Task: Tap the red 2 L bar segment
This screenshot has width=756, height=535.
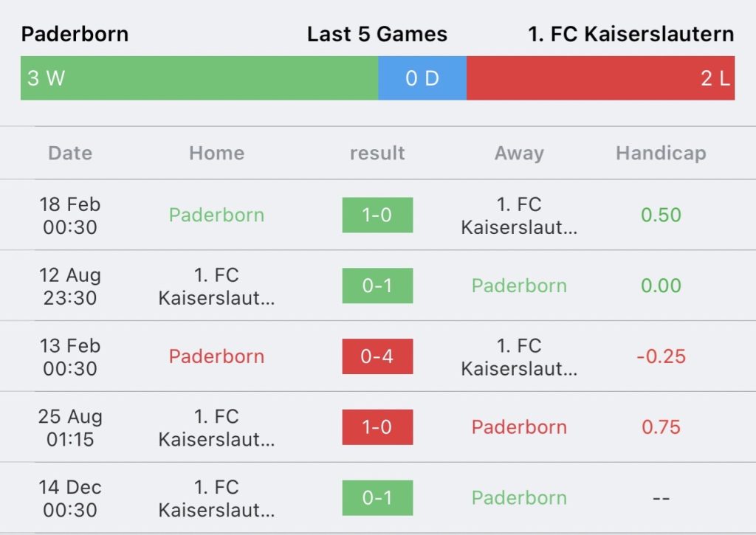Action: 601,78
